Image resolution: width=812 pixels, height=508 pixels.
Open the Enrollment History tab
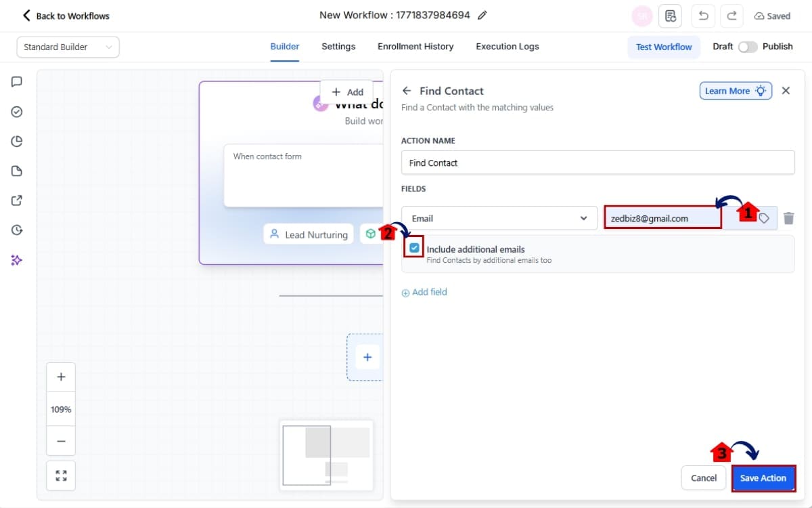click(415, 47)
